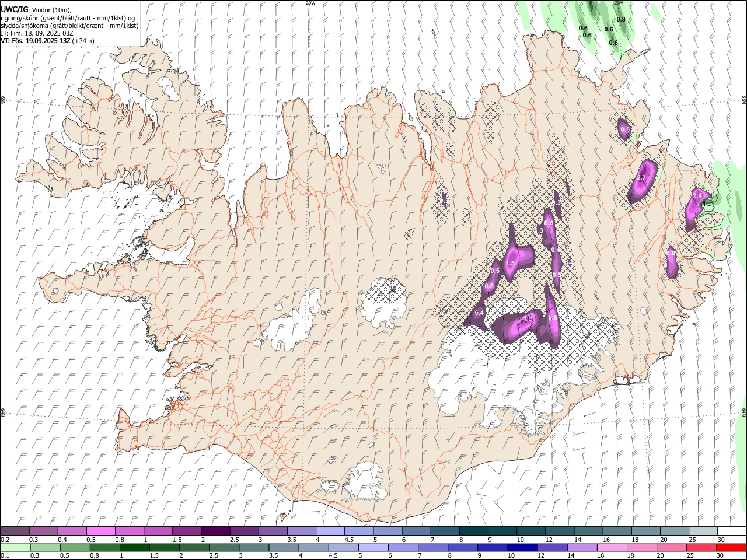
Task: Pick lower legend swatch between 0.1 and 0.3
Action: (15, 547)
